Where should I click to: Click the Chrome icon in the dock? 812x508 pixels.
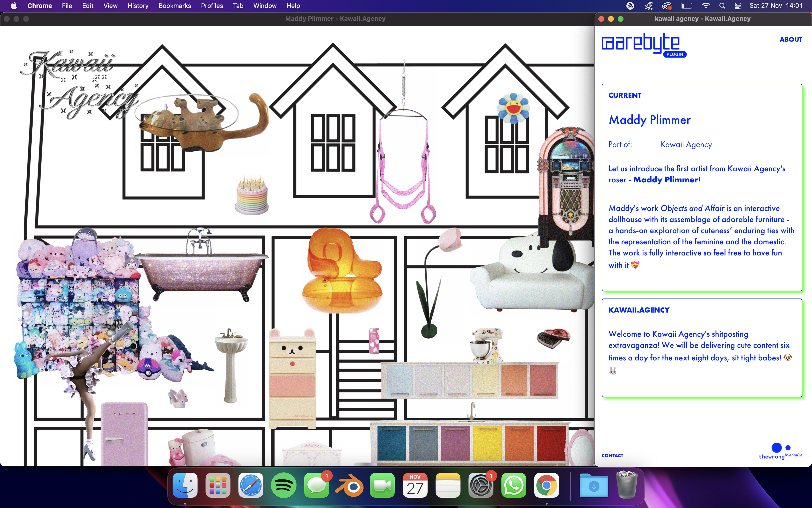coord(547,485)
